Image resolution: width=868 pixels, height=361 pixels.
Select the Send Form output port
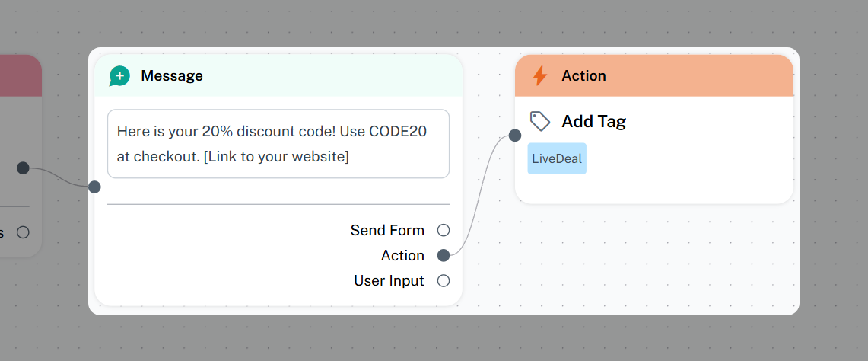point(444,230)
